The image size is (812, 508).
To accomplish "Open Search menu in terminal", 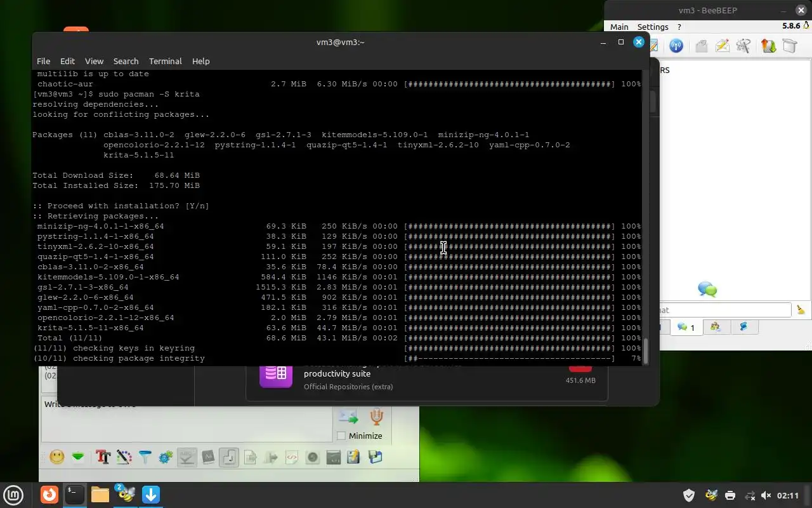I will pyautogui.click(x=126, y=61).
